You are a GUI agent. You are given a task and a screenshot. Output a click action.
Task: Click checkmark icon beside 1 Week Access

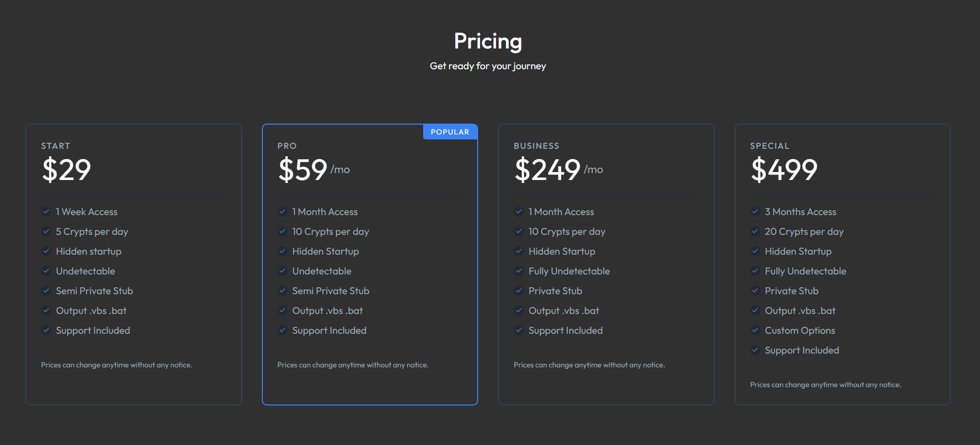tap(46, 212)
